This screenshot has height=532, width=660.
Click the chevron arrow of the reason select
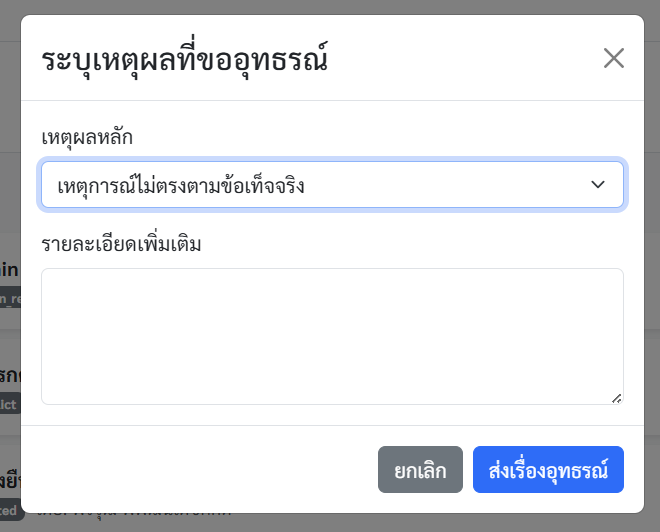coord(598,185)
